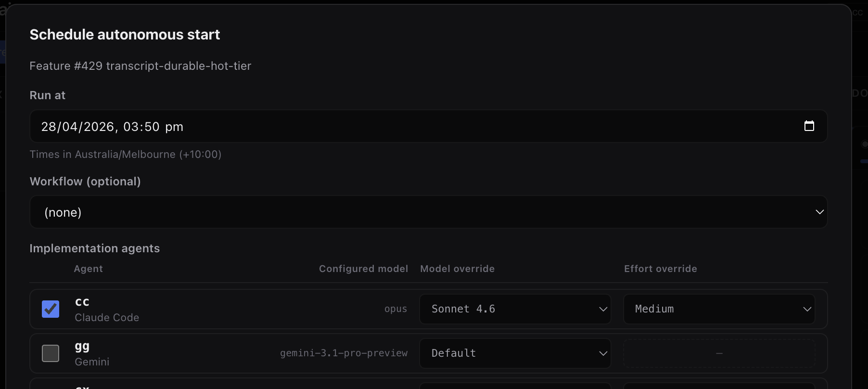Click the "gemini-3.1-pro-preview" configured model text

pyautogui.click(x=344, y=353)
